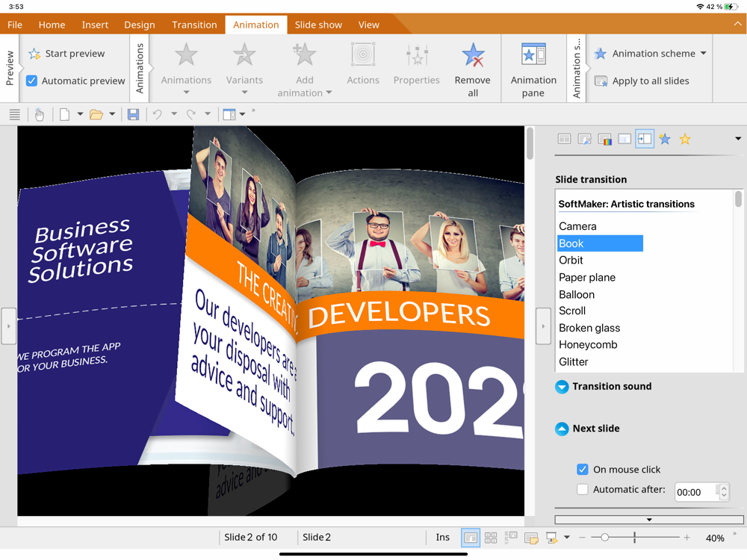Open the slide layout sidebar icon
This screenshot has width=747, height=560.
click(565, 139)
